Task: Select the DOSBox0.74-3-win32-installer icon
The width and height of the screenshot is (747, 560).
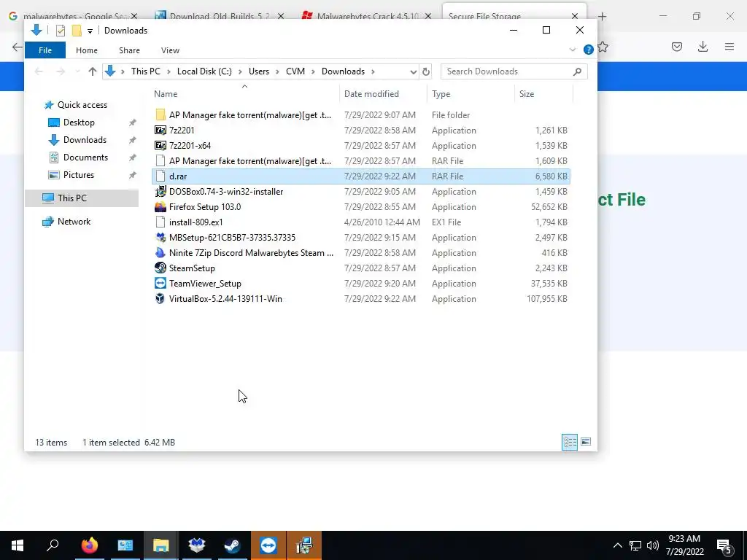Action: [x=160, y=192]
